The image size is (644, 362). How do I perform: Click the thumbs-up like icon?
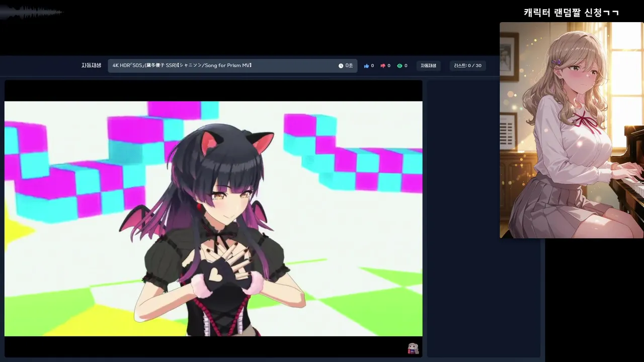pos(366,66)
